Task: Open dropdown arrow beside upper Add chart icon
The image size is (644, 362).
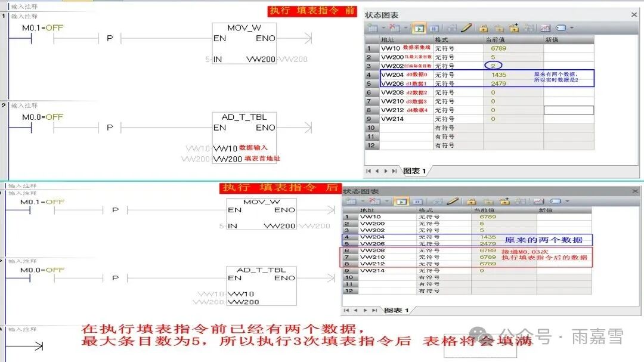Action: click(x=383, y=28)
